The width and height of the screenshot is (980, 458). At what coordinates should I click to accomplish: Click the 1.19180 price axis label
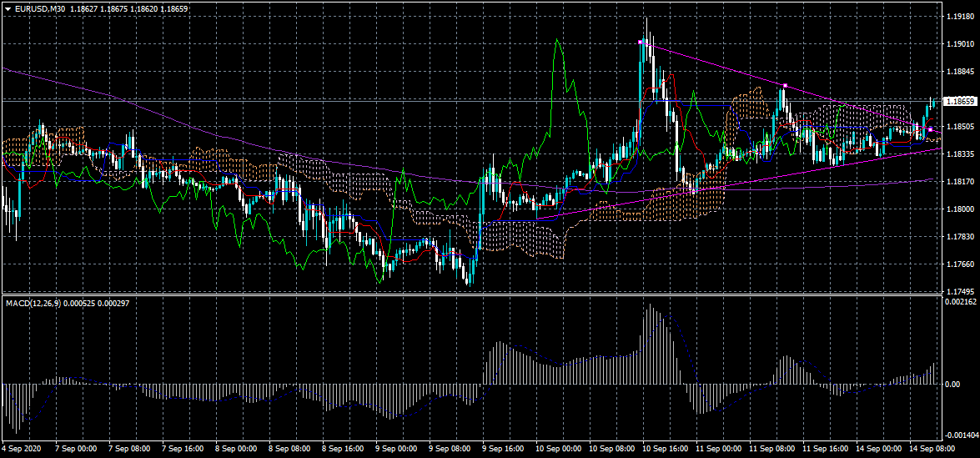(957, 17)
